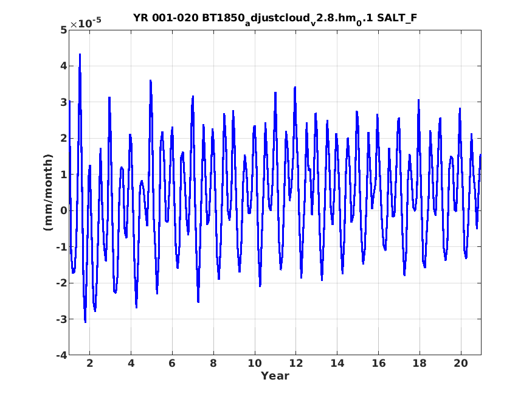Image resolution: width=532 pixels, height=399 pixels.
Task: Click the y-axis label (mm/month)
Action: (x=49, y=192)
